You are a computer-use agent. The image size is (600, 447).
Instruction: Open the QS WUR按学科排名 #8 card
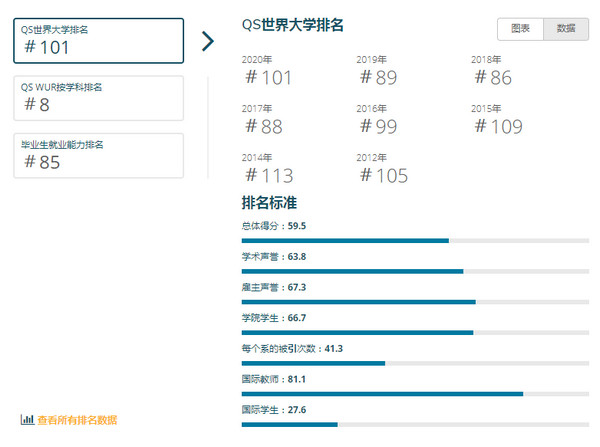tap(98, 98)
